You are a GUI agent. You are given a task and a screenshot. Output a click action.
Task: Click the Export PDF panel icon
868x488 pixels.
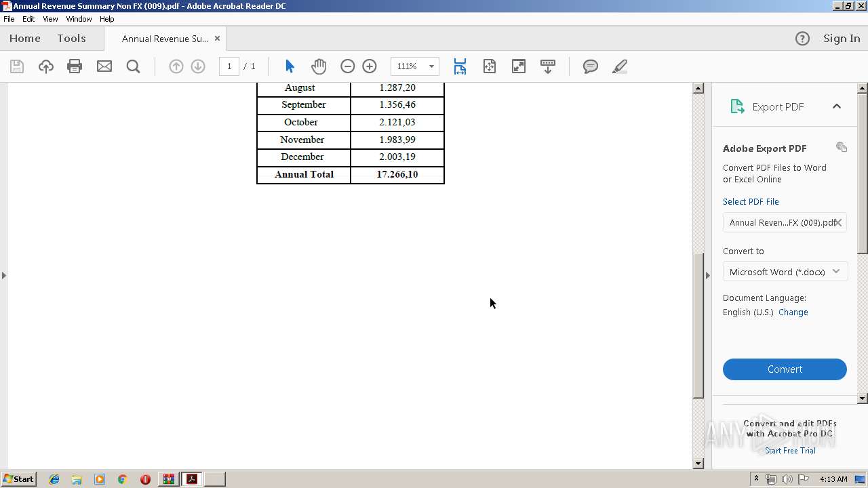tap(737, 106)
